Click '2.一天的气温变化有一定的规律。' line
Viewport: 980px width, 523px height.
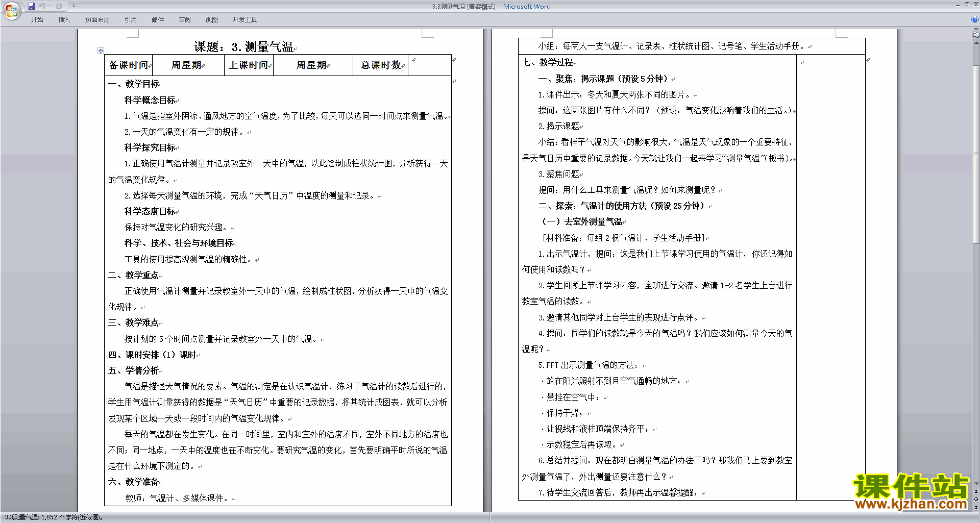(185, 132)
